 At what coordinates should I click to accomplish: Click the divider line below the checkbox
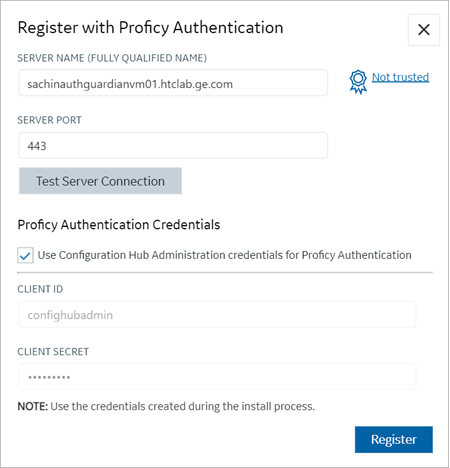(x=225, y=272)
